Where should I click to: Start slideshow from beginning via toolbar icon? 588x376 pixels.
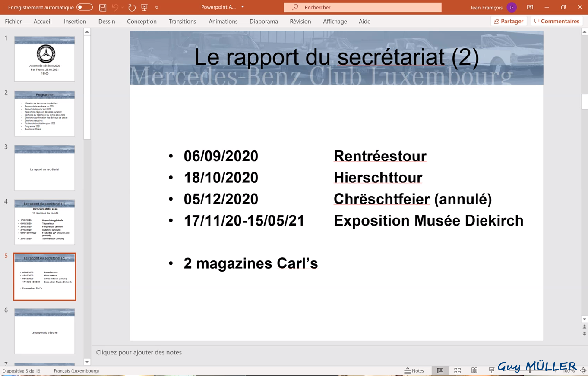point(144,7)
